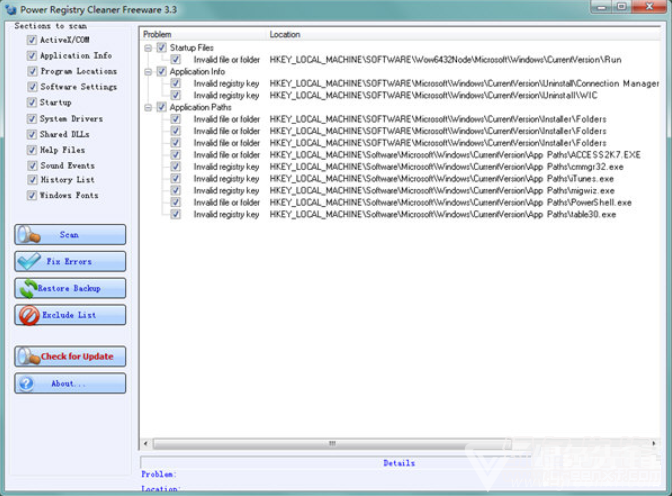Click the blue checkmark icon on Fix Errors
This screenshot has width=672, height=496.
tap(29, 261)
